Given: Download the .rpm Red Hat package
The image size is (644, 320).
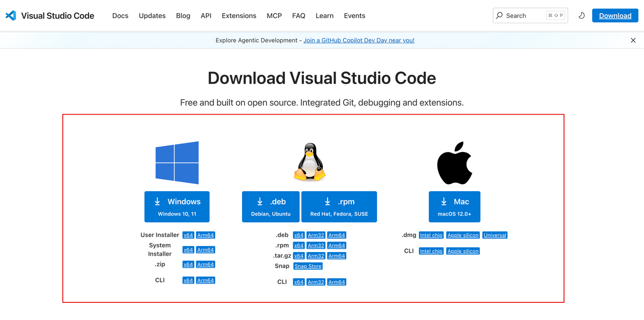Looking at the screenshot, I should (339, 207).
